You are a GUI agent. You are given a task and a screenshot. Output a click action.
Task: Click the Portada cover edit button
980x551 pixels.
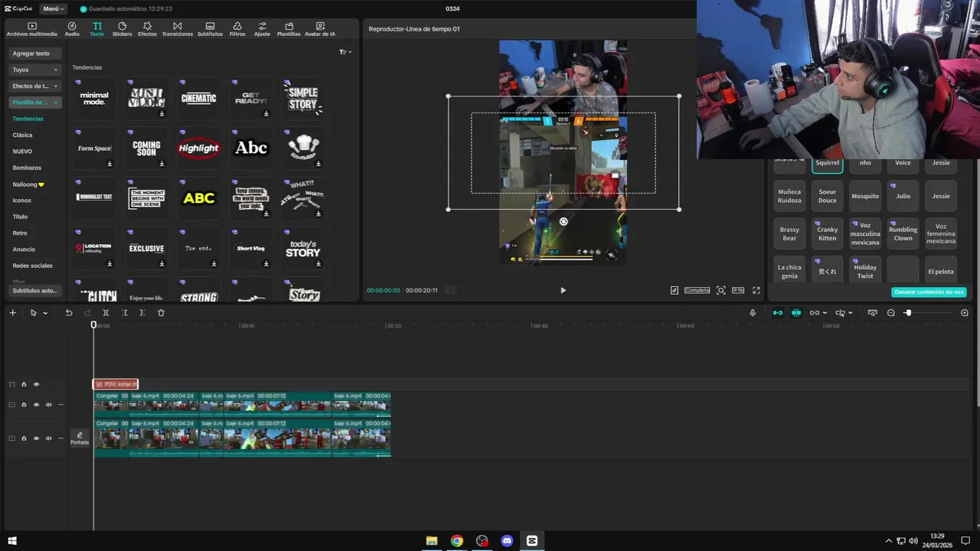tap(80, 439)
